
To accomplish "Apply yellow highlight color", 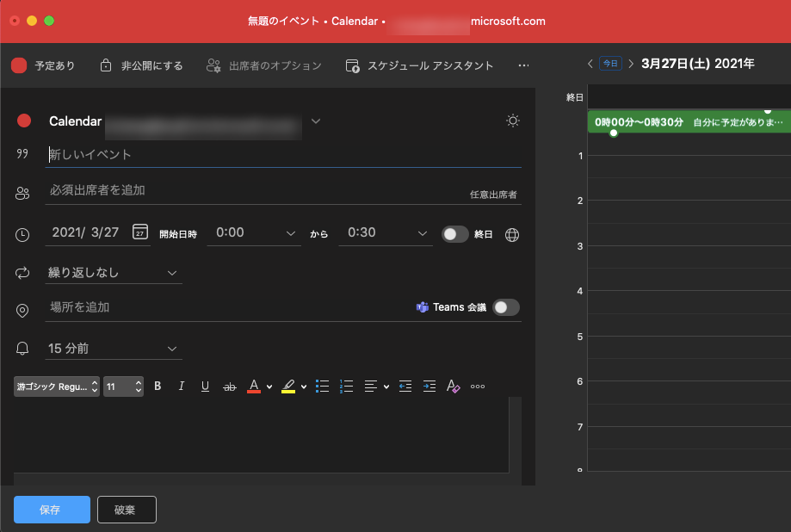I will click(288, 387).
